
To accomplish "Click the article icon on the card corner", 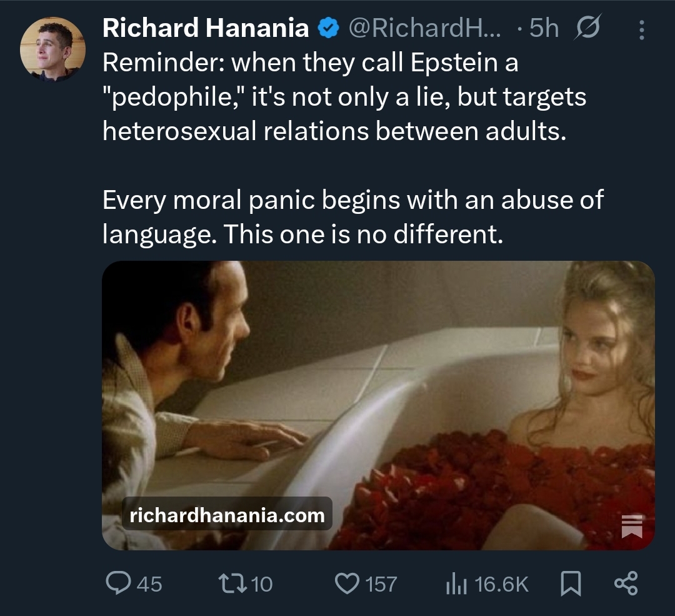I will tap(631, 526).
